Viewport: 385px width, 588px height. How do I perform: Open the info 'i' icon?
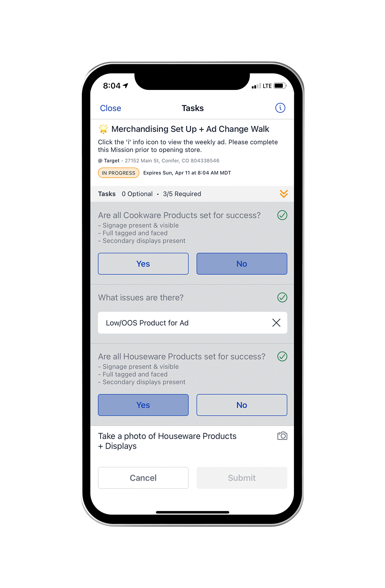point(280,108)
